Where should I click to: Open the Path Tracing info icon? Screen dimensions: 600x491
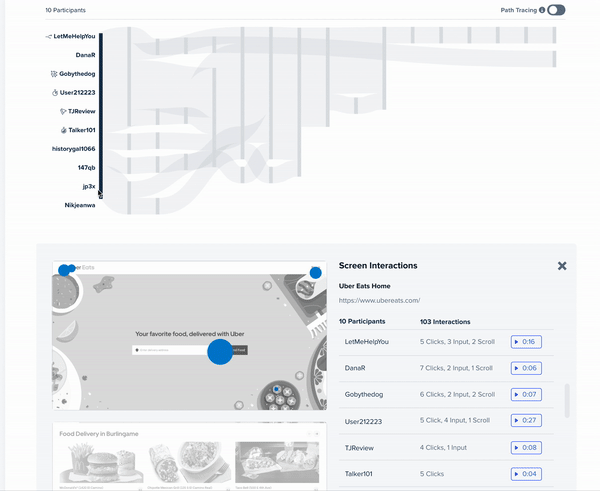tap(542, 10)
